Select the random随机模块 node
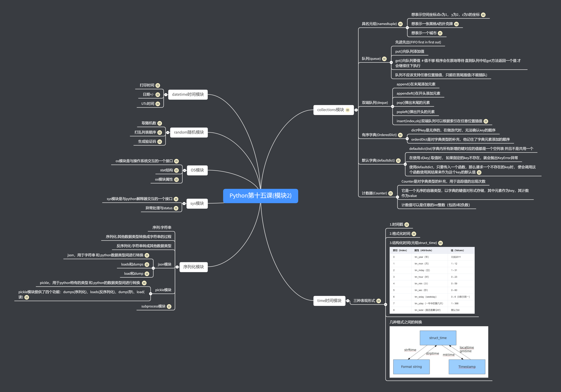This screenshot has height=392, width=561. click(x=189, y=132)
